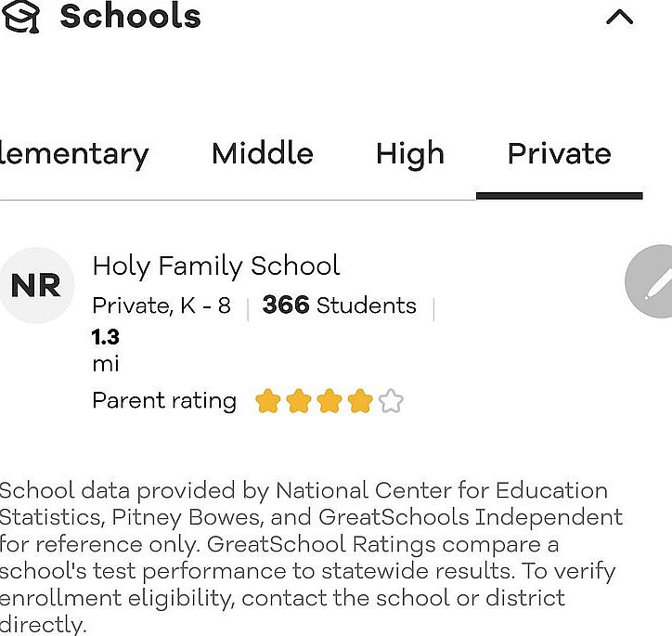Switch to the Elementary tab
The height and width of the screenshot is (636, 672).
74,154
